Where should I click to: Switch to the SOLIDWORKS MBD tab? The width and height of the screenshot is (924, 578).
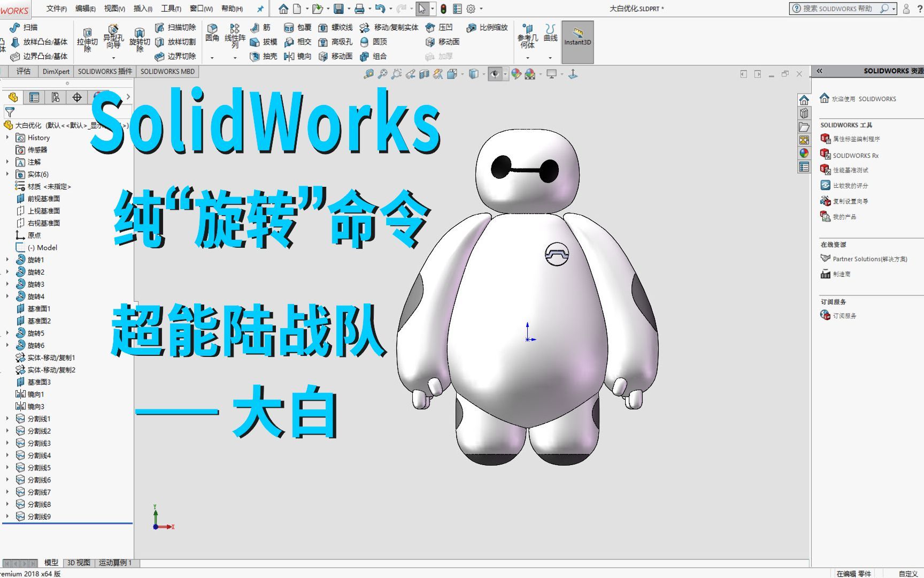click(x=167, y=71)
